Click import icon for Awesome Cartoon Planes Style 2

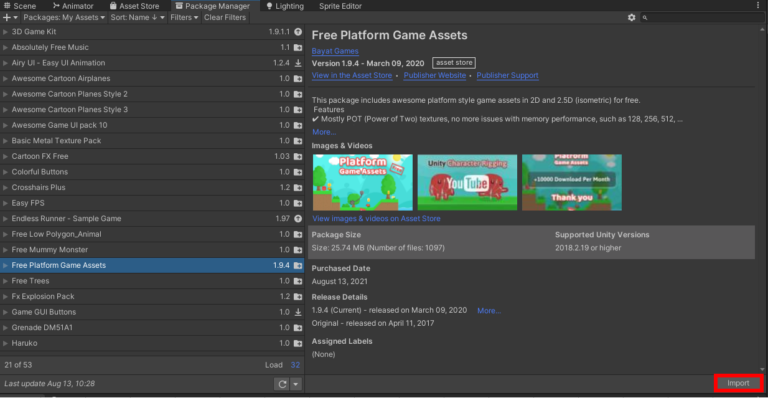(298, 94)
